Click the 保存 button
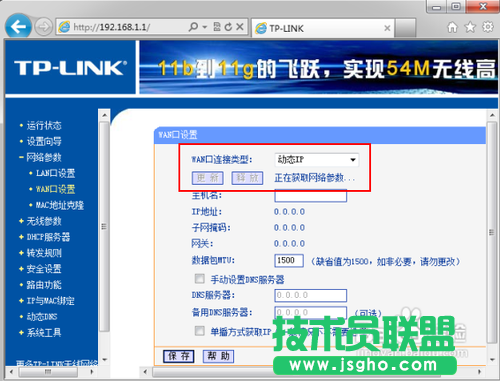Image resolution: width=500 pixels, height=381 pixels. [179, 356]
